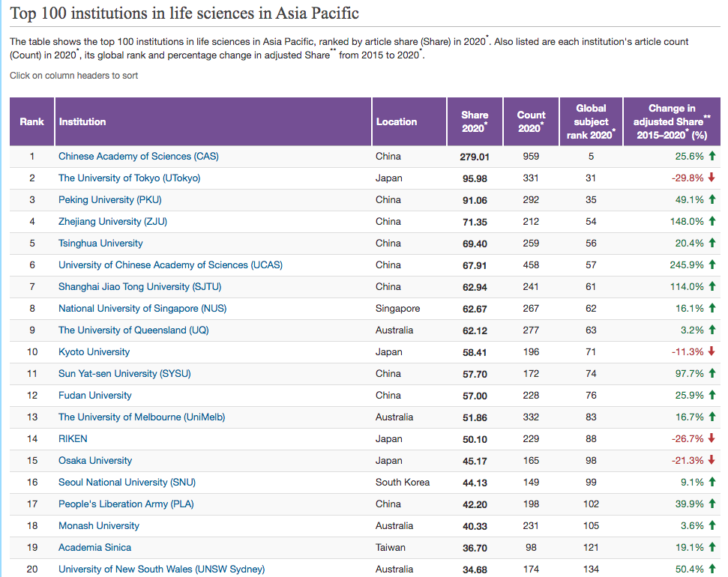
Task: Click red down arrow in Kyoto University row
Action: tap(712, 352)
